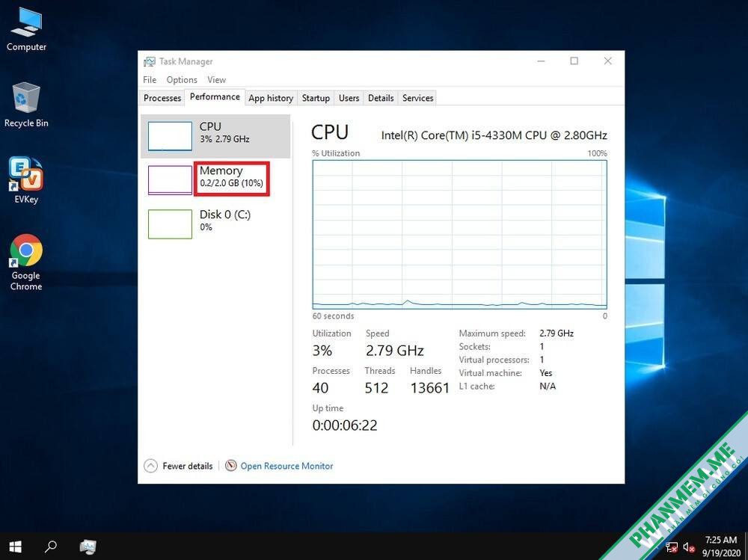The image size is (748, 560).
Task: Click the Task Manager taskbar icon
Action: pos(88,547)
